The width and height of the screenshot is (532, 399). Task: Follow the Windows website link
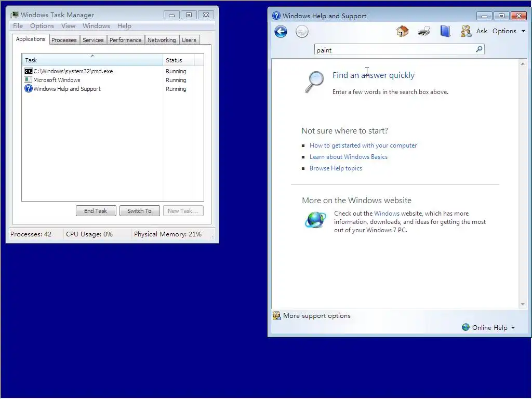(387, 214)
